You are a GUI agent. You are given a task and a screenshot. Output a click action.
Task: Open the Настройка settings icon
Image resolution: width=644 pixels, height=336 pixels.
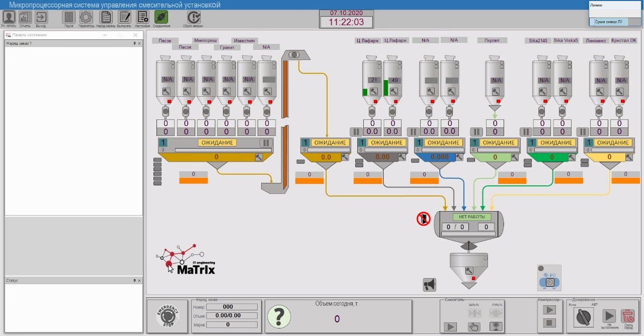[x=142, y=17]
